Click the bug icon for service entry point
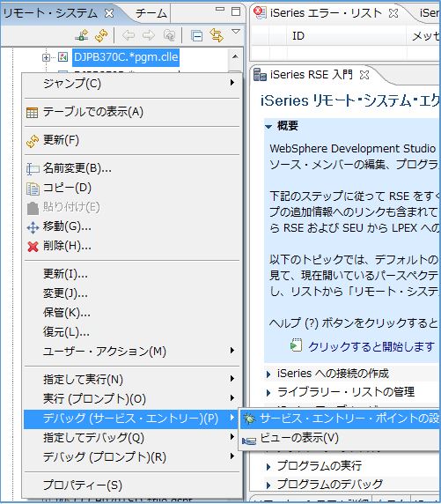The width and height of the screenshot is (441, 504). click(249, 419)
